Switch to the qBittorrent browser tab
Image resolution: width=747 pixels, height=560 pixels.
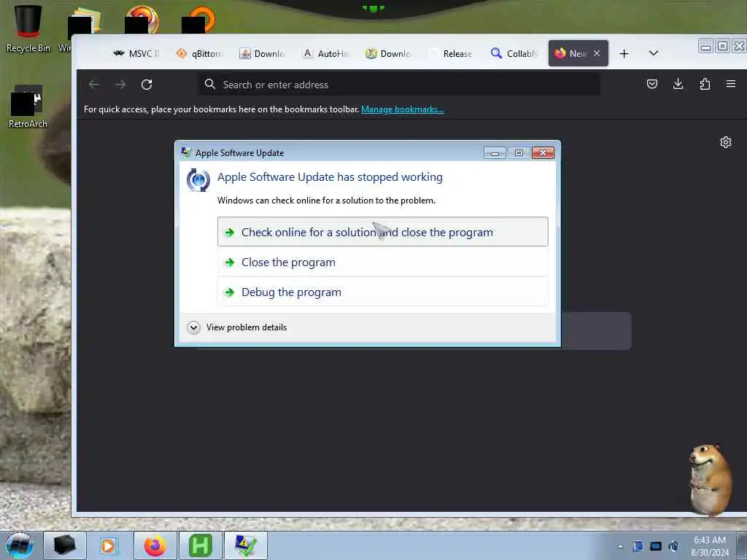[198, 54]
